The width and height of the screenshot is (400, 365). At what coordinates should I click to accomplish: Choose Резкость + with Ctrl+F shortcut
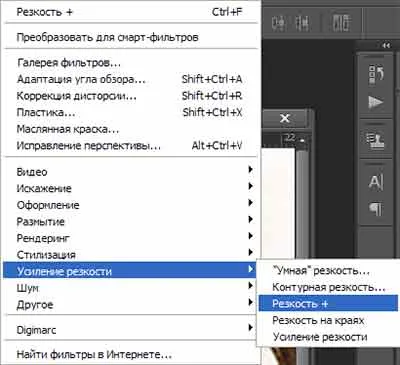click(x=130, y=12)
